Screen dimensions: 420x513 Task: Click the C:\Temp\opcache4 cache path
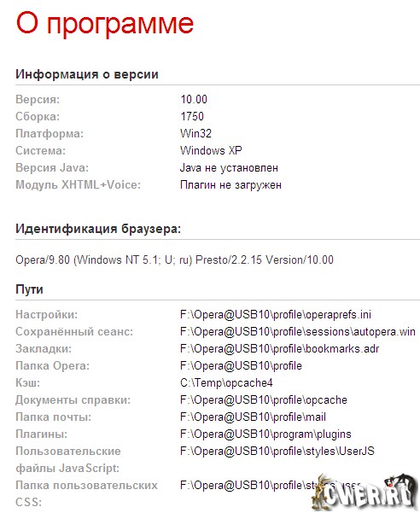tap(226, 382)
